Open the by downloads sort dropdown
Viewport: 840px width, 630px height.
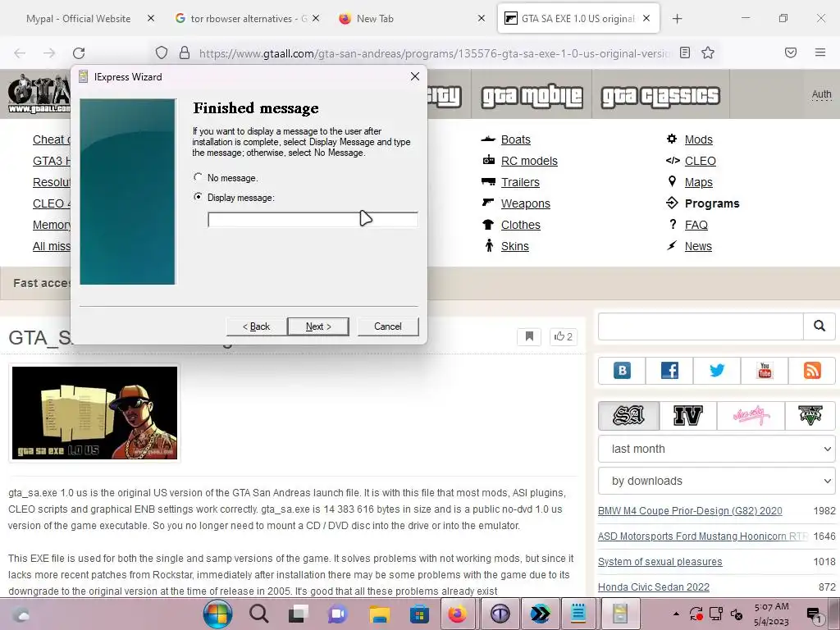716,481
